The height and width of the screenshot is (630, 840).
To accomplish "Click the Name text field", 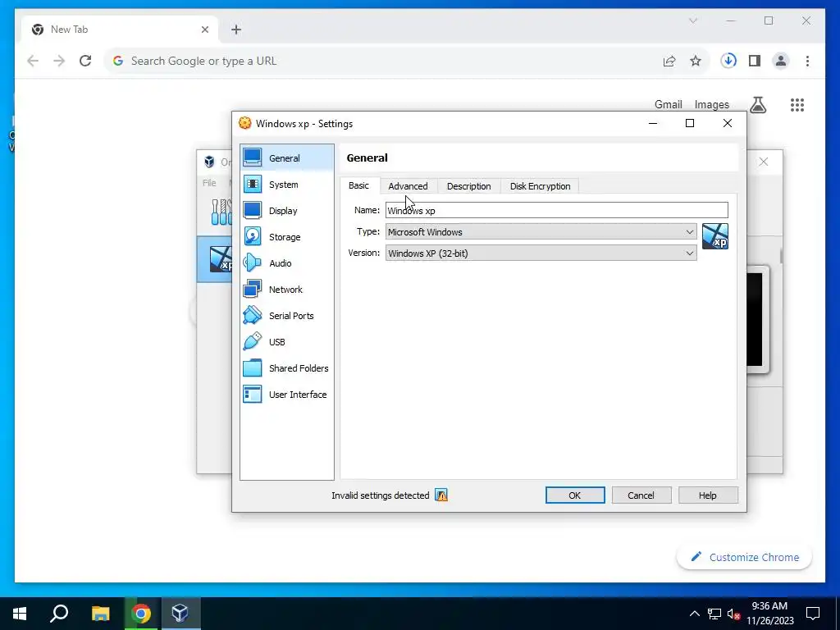I will coord(557,210).
